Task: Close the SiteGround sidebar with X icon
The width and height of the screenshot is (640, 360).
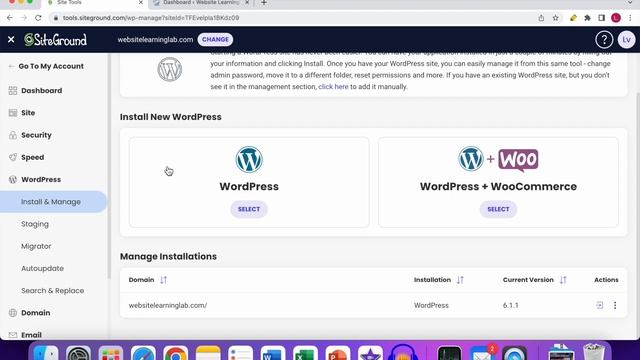Action: [11, 40]
